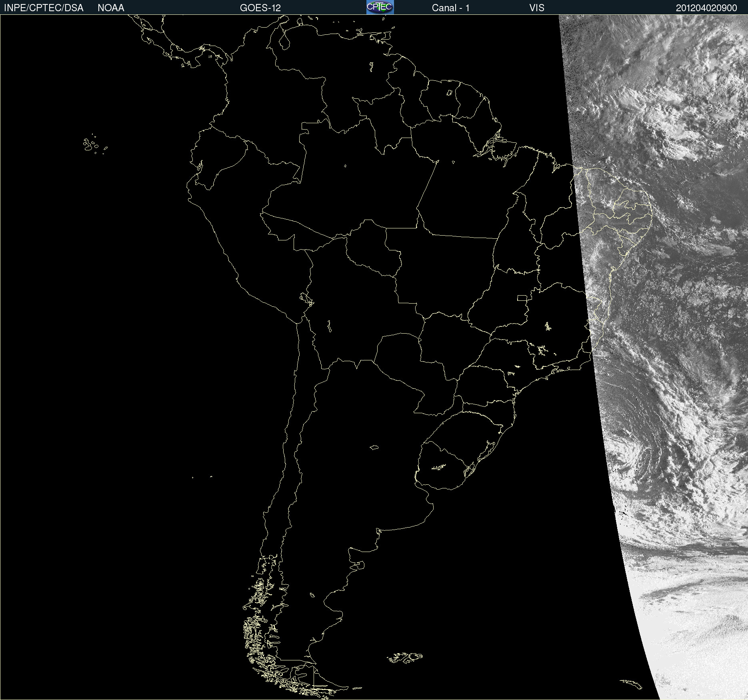
Task: Click the INPE/CPTEC/DSA header text
Action: (44, 8)
